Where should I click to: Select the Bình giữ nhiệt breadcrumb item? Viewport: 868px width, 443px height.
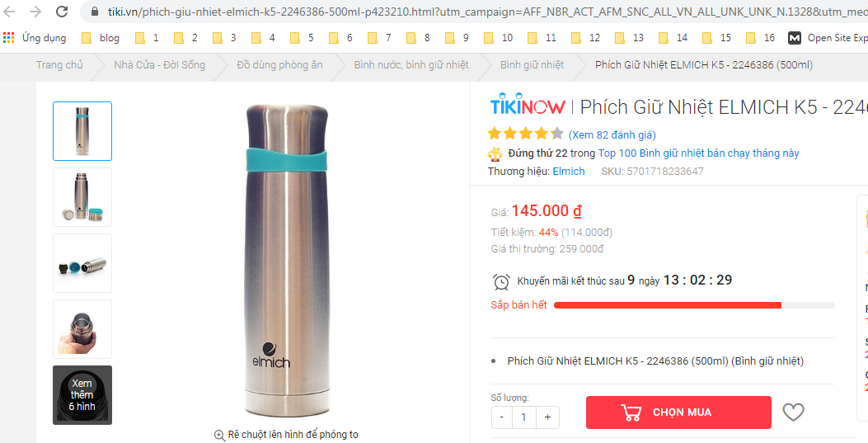(x=532, y=65)
